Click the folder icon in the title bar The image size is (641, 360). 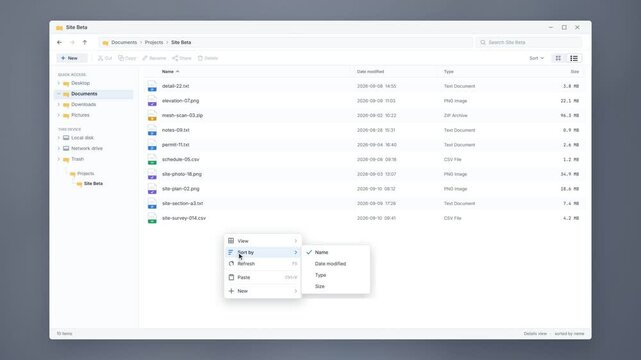[x=59, y=28]
